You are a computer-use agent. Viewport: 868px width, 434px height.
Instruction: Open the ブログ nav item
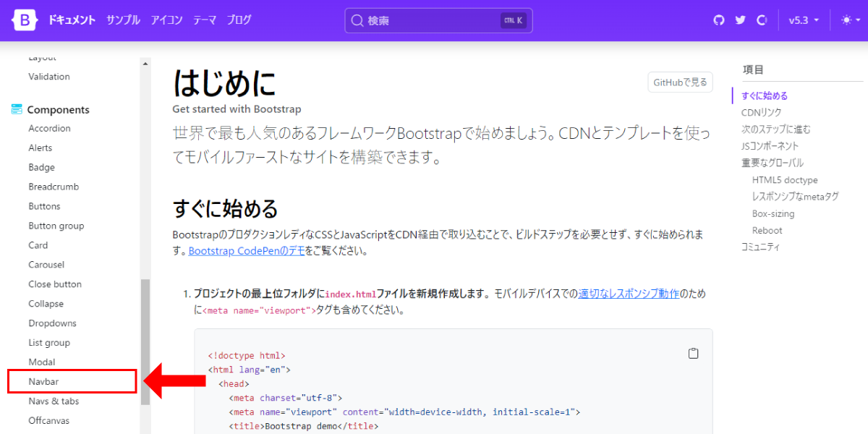pyautogui.click(x=239, y=20)
